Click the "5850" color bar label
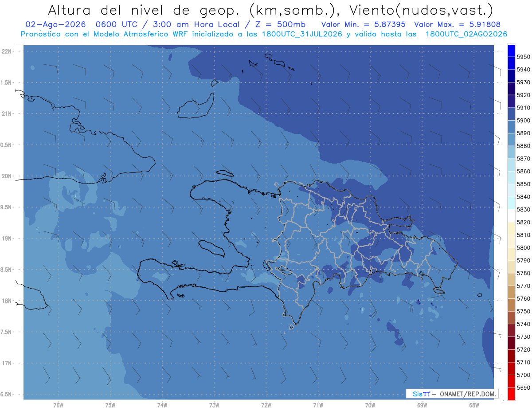 524,184
